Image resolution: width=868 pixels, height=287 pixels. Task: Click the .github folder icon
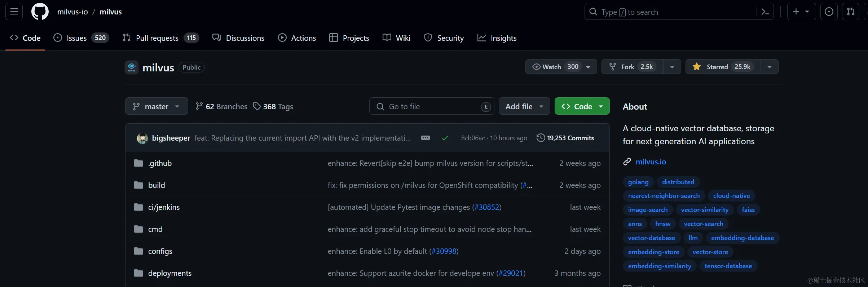[138, 163]
